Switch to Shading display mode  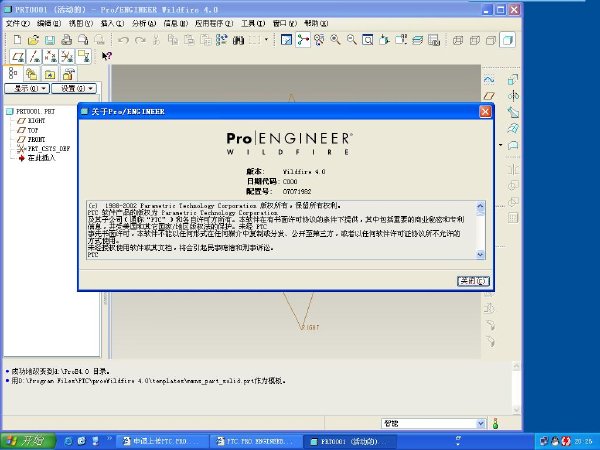[507, 40]
